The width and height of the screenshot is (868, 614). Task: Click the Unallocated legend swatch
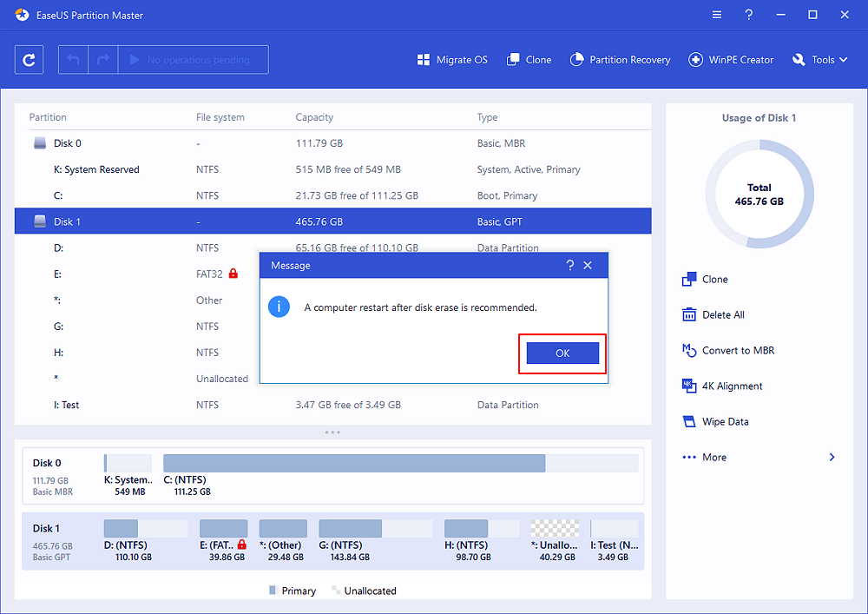335,591
